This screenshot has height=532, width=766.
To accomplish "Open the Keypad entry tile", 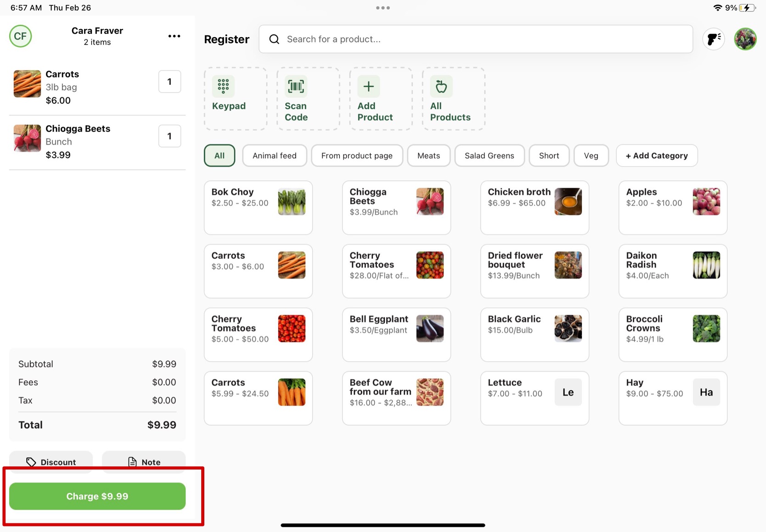I will pos(235,99).
